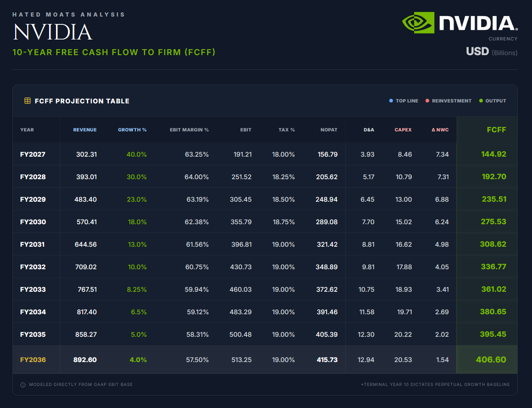The image size is (532, 408).
Task: Click the Output legend label
Action: coord(496,101)
